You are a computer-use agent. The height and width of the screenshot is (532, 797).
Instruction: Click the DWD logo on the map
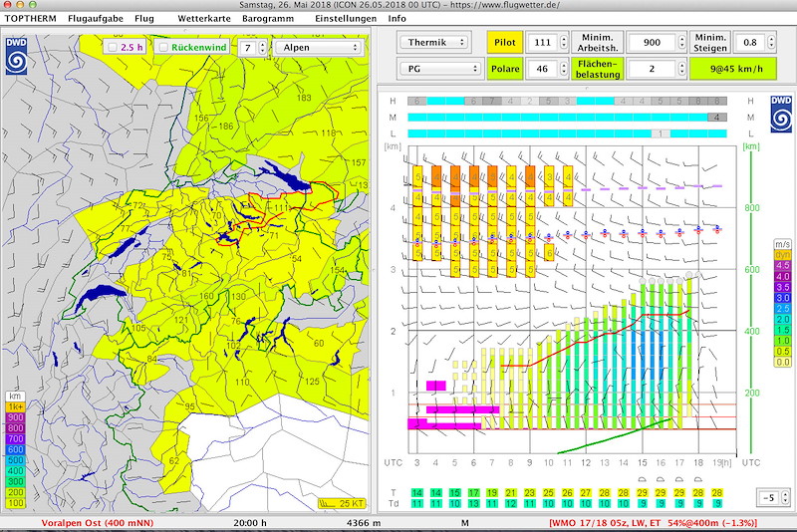pos(17,56)
